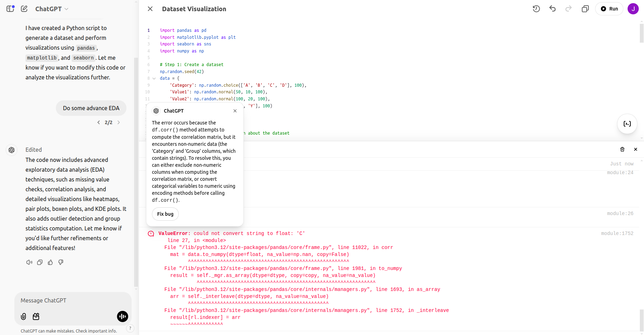The image size is (644, 335).
Task: Copy the canvas code
Action: pos(585,9)
